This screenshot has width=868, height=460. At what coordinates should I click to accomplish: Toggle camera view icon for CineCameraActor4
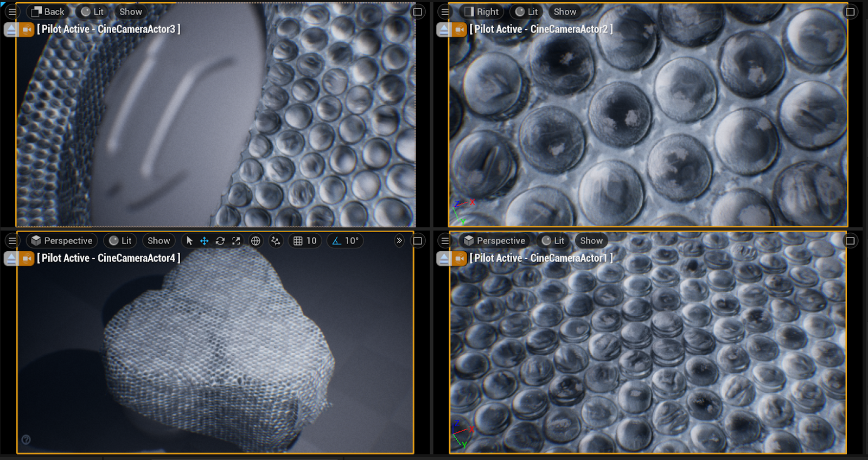[x=27, y=258]
